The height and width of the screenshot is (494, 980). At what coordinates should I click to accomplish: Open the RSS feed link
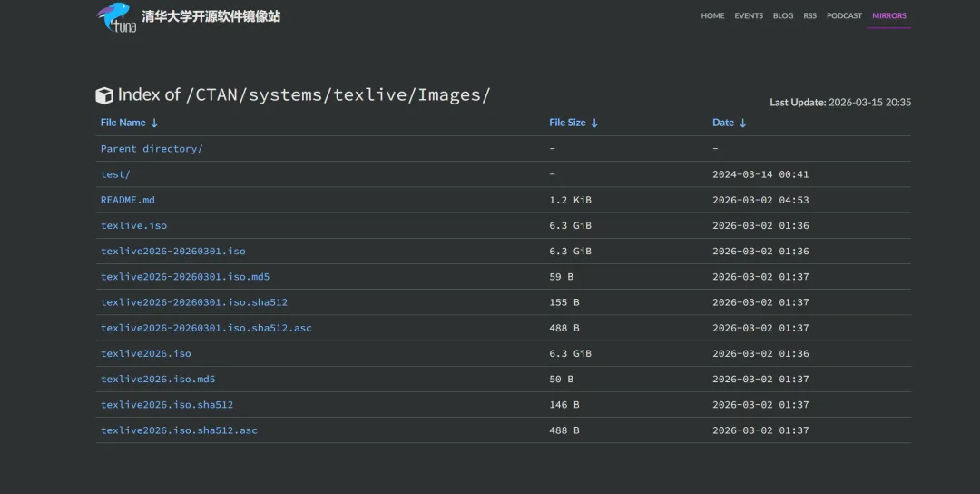pos(809,15)
